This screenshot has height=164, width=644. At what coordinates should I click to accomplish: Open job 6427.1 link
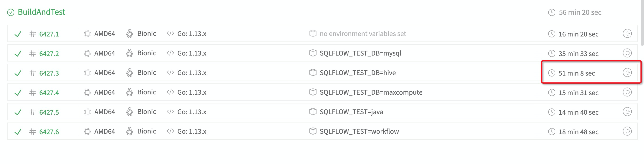(49, 34)
